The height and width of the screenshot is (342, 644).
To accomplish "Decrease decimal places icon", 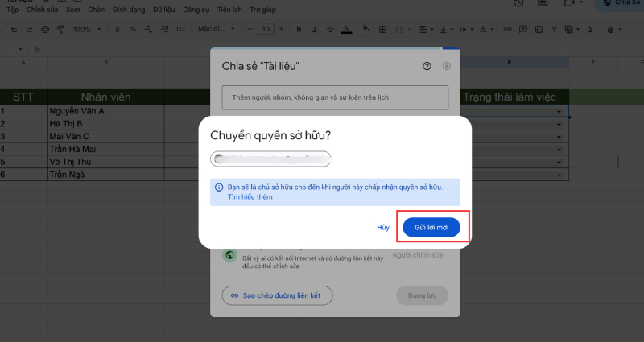I will [x=148, y=29].
